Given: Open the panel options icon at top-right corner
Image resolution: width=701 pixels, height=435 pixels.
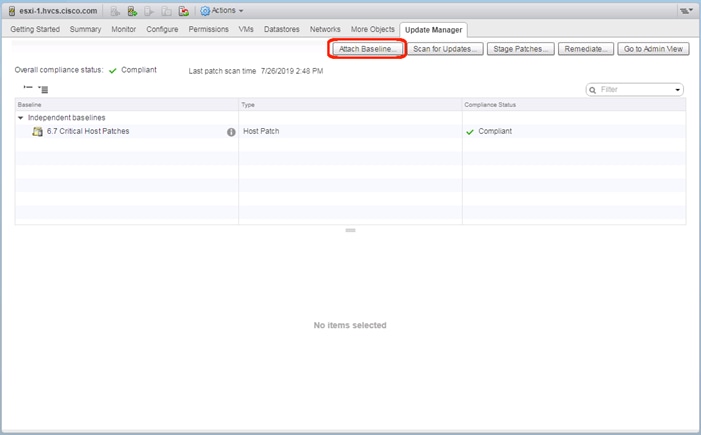Looking at the screenshot, I should [x=686, y=11].
